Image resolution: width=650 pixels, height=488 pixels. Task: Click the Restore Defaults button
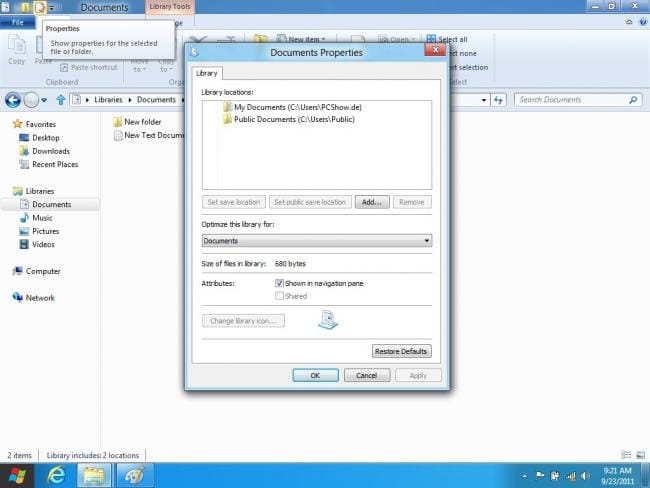pyautogui.click(x=401, y=351)
